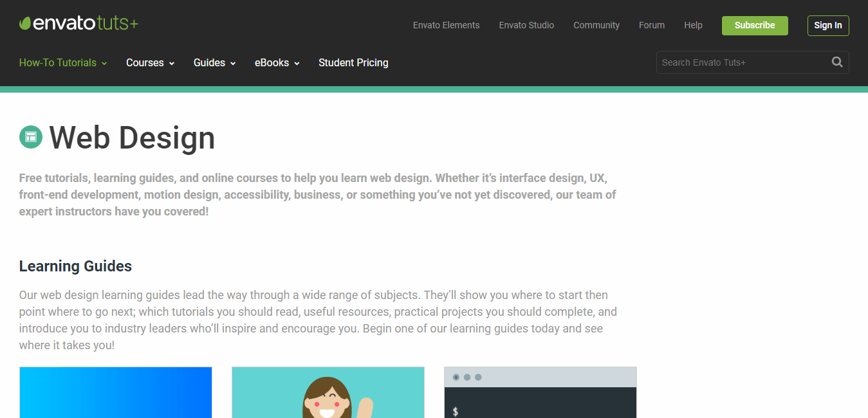Viewport: 868px width, 418px height.
Task: Open the terminal window learning guide thumbnail
Action: tap(540, 392)
